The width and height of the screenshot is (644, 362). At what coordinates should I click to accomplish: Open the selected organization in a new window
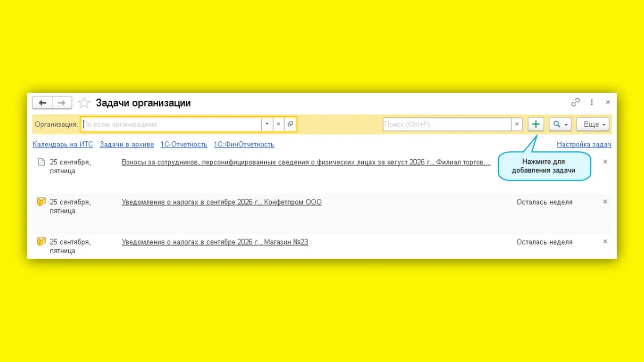click(290, 124)
